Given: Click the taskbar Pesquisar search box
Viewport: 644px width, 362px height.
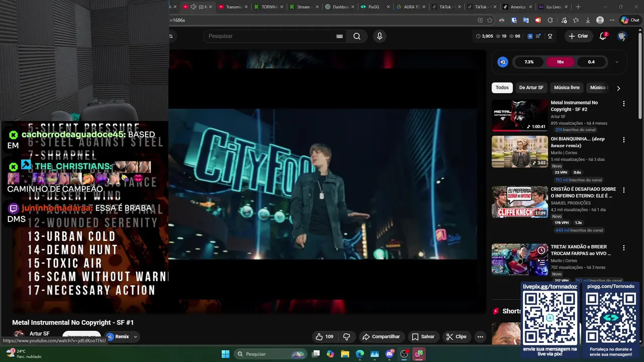Looking at the screenshot, I should pos(271,354).
